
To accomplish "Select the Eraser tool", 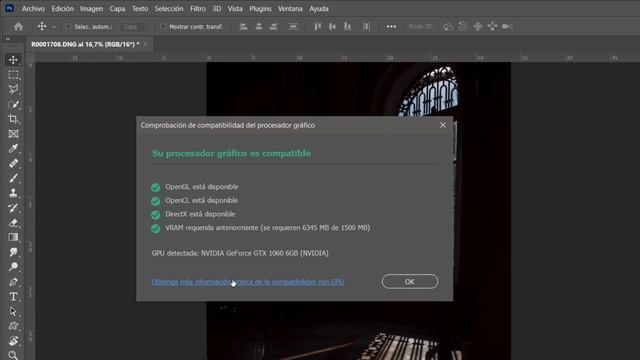I will click(13, 222).
